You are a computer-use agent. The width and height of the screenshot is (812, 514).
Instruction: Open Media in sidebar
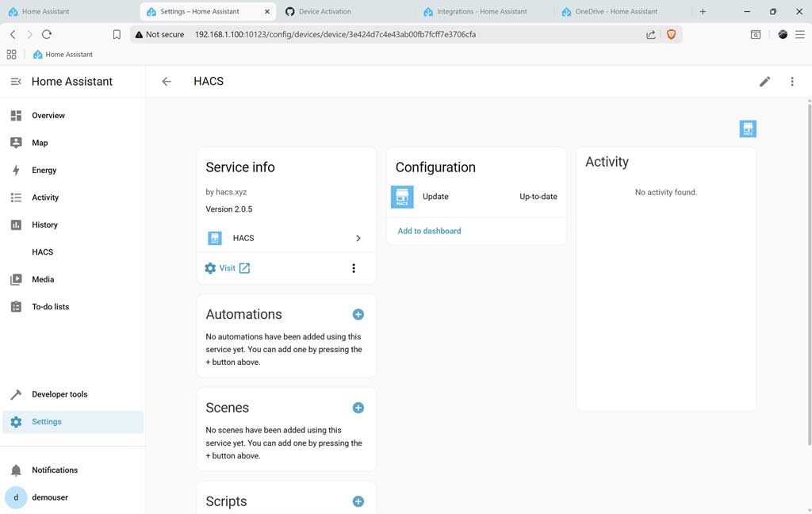pyautogui.click(x=72, y=279)
